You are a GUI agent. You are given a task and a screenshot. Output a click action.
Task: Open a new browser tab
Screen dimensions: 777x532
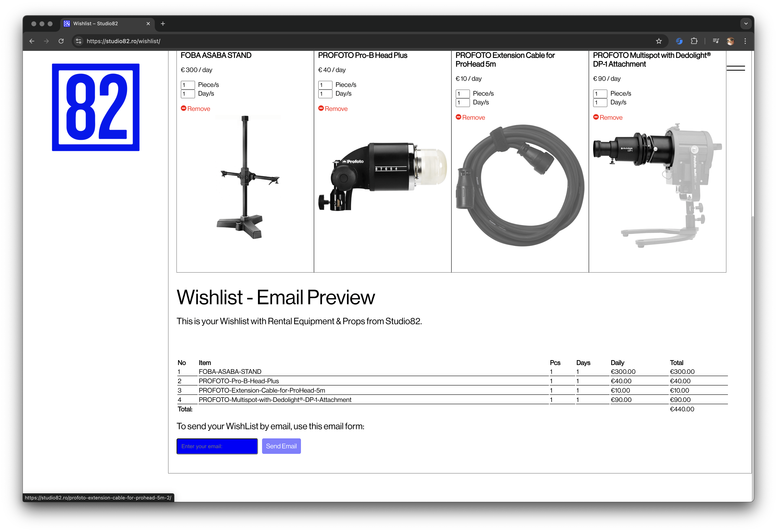point(163,24)
